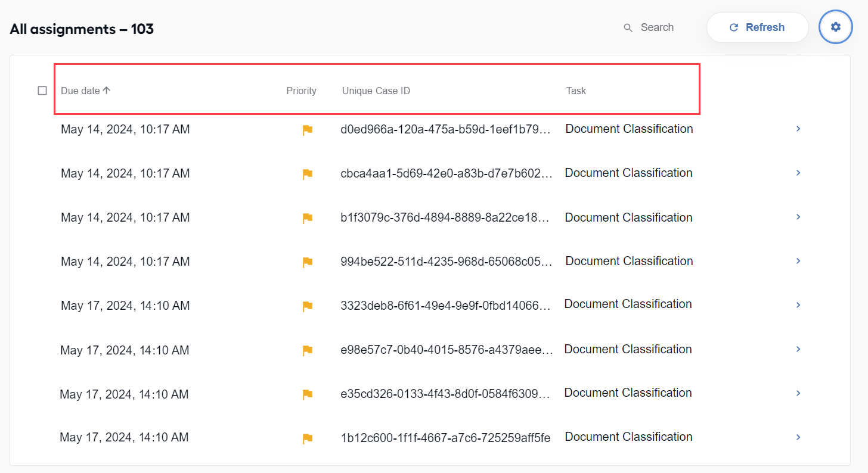868x473 pixels.
Task: Click the Priority column header
Action: click(x=301, y=91)
